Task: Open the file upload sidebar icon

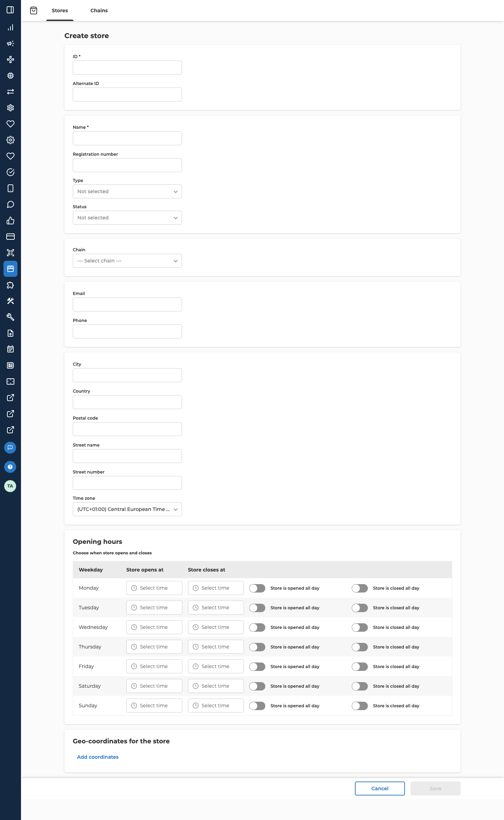Action: (10, 333)
